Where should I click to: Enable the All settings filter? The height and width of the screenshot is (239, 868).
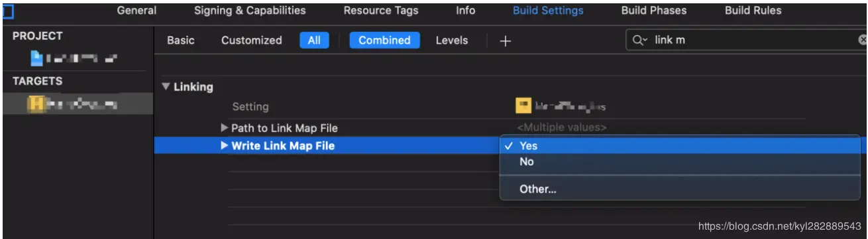tap(314, 40)
